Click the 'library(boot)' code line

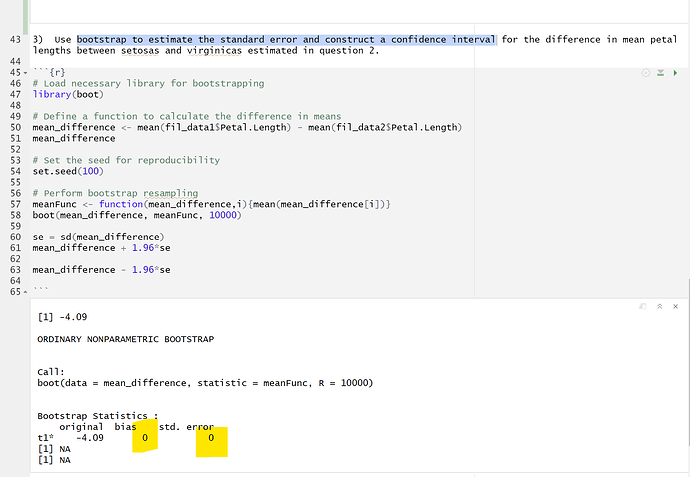[x=68, y=94]
